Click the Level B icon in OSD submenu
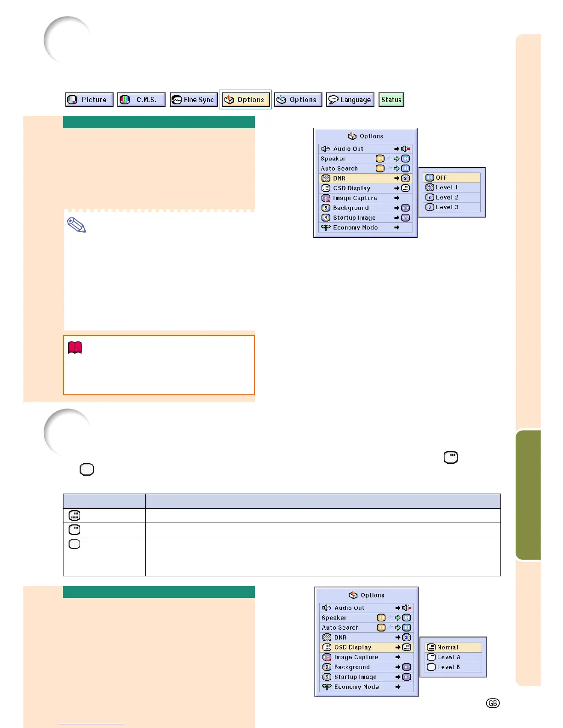The image size is (563, 728). pos(431,667)
